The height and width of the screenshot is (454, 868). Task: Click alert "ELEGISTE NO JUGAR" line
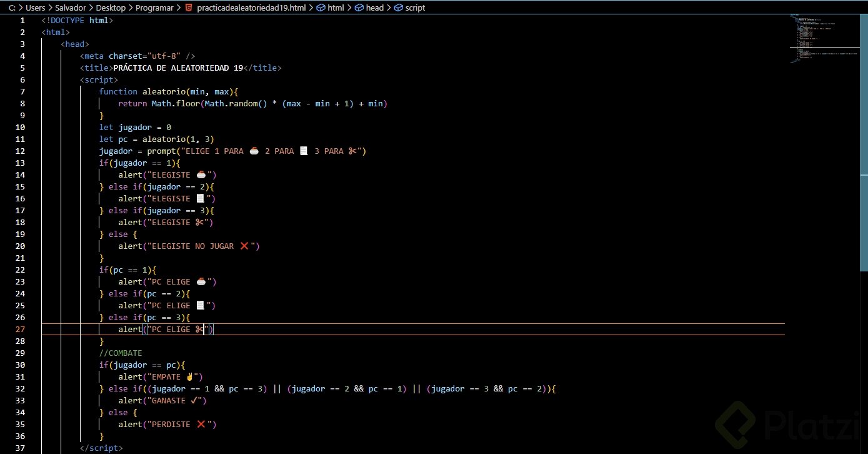(x=189, y=246)
